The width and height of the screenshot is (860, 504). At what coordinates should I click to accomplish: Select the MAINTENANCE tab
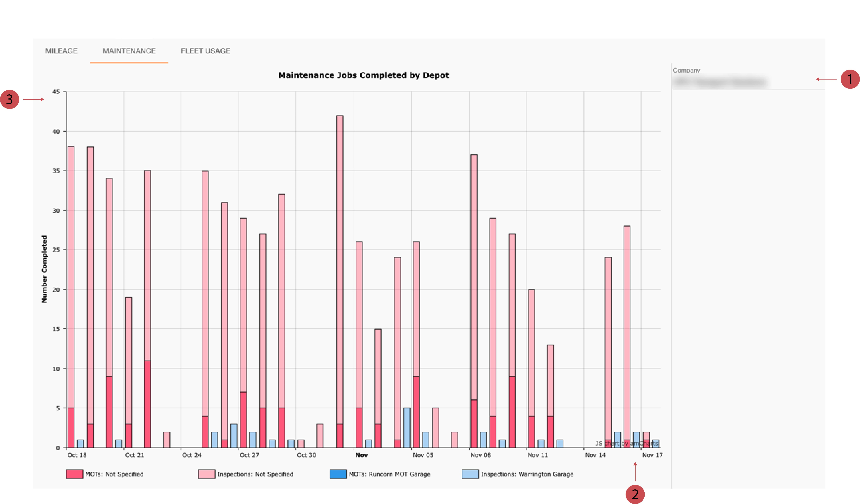[x=129, y=51]
